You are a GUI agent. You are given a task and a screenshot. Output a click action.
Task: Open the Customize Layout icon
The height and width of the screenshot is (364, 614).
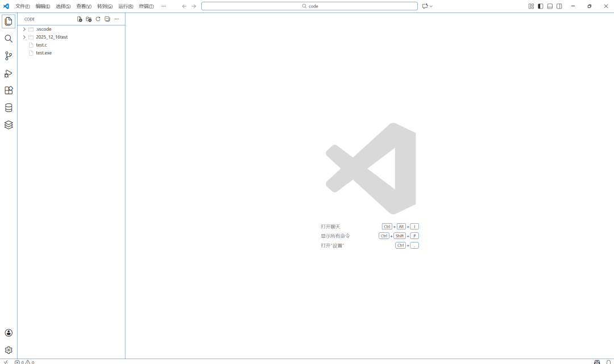point(531,6)
